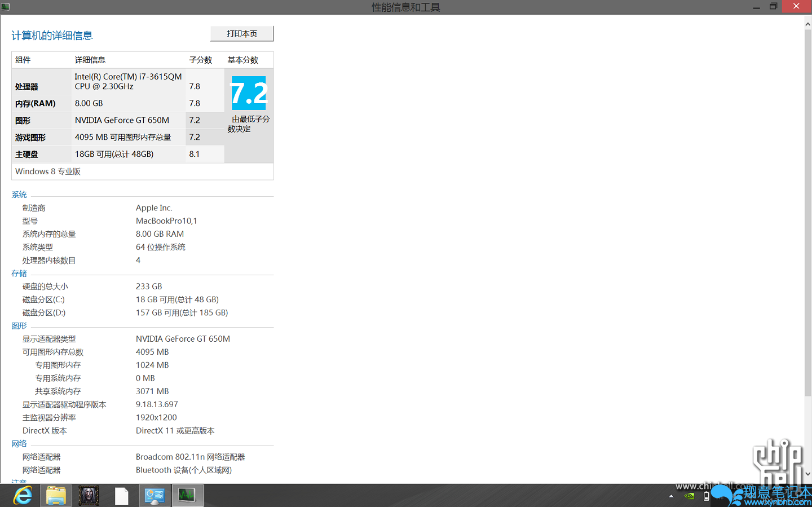Click 4095 MB 可用图形内存总量 cell

[123, 137]
